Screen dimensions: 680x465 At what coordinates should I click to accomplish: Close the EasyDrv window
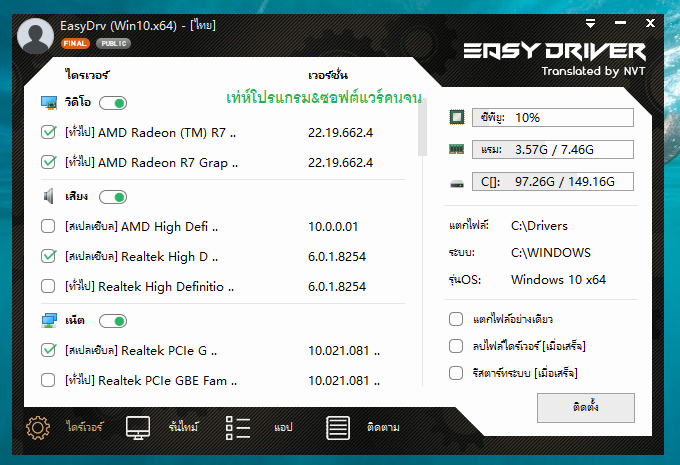(650, 23)
